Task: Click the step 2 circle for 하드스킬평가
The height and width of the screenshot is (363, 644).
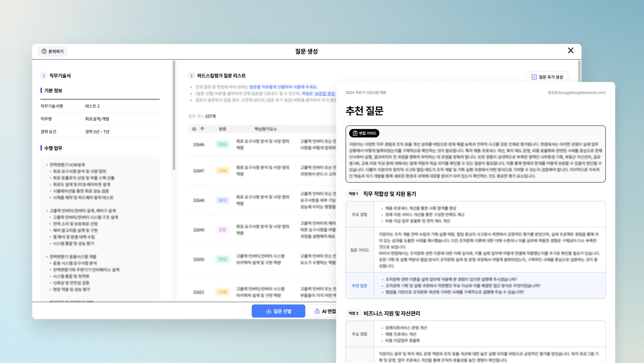Action: [x=191, y=76]
